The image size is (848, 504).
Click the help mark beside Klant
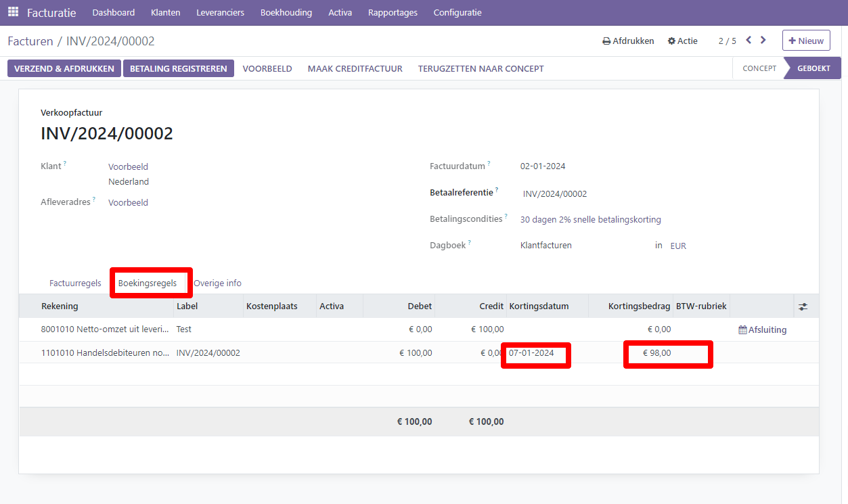coord(65,164)
